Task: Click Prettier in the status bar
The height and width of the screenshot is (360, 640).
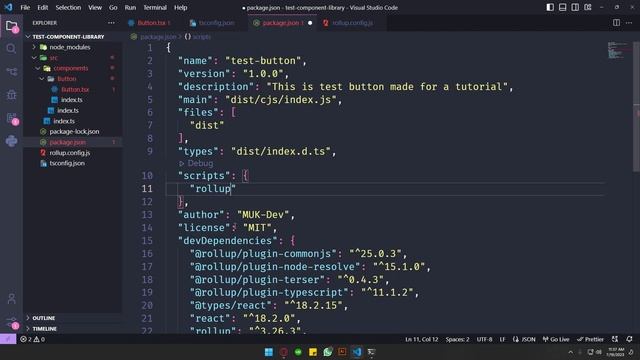Action: coord(590,339)
